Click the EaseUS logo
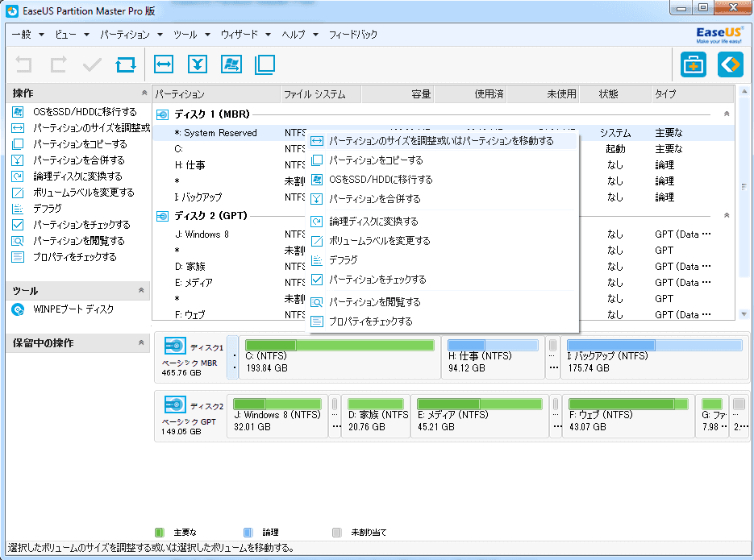This screenshot has height=560, width=754. coord(719,35)
